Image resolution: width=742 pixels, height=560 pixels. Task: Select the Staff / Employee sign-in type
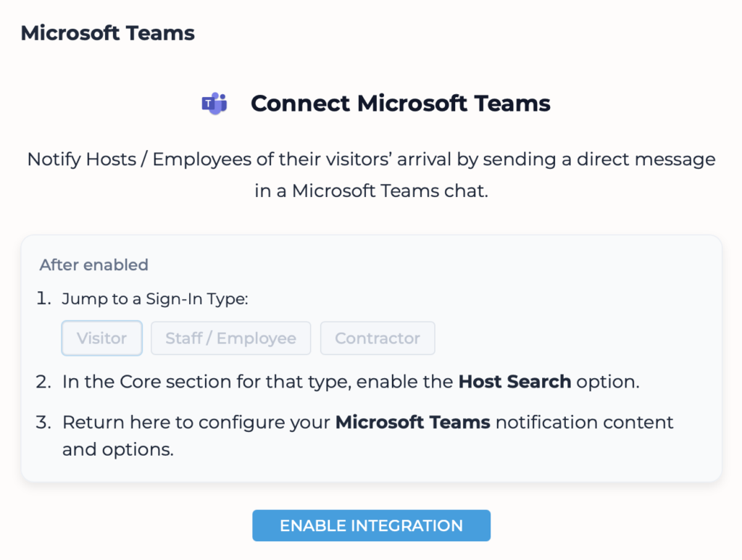(x=230, y=338)
